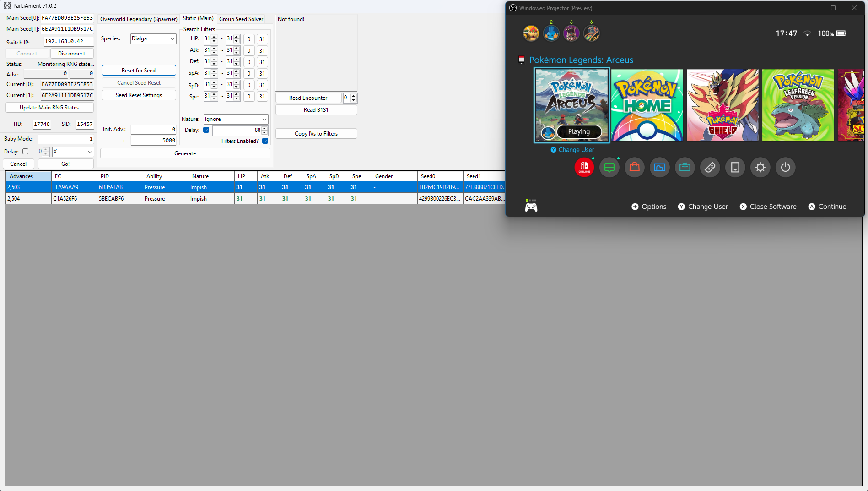Click the Read B1S1 button
The width and height of the screenshot is (868, 491).
pyautogui.click(x=316, y=110)
